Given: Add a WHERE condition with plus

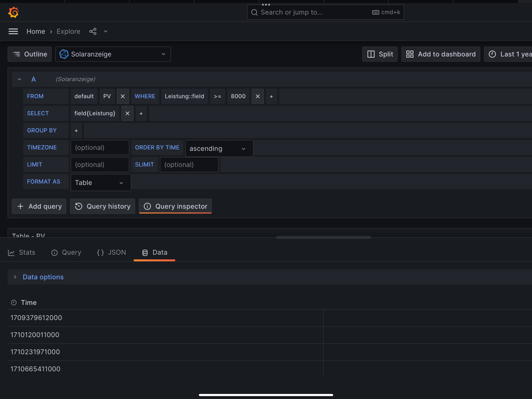Looking at the screenshot, I should [x=271, y=96].
